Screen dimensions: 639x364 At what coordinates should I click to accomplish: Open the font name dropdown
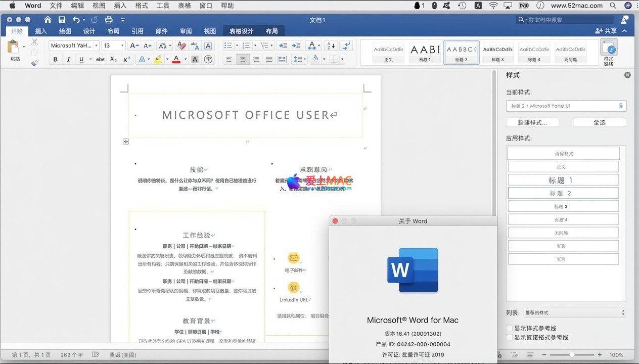coord(96,45)
